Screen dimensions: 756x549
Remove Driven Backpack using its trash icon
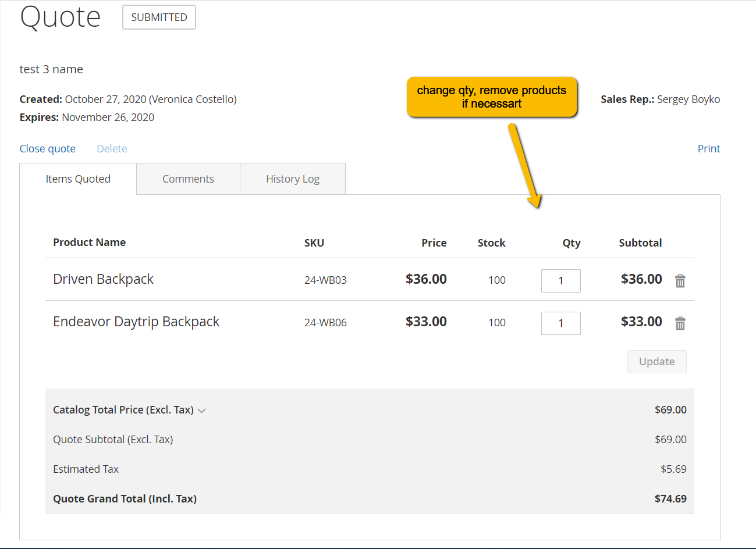[680, 281]
